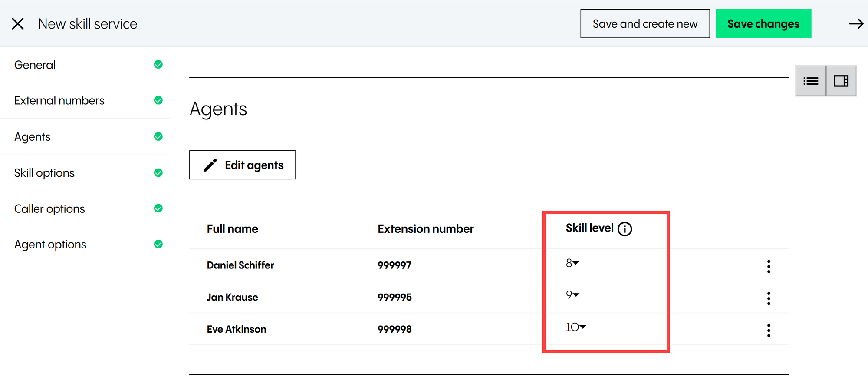Screen dimensions: 868x387
Task: Click the green checkmark next to General
Action: coord(158,65)
